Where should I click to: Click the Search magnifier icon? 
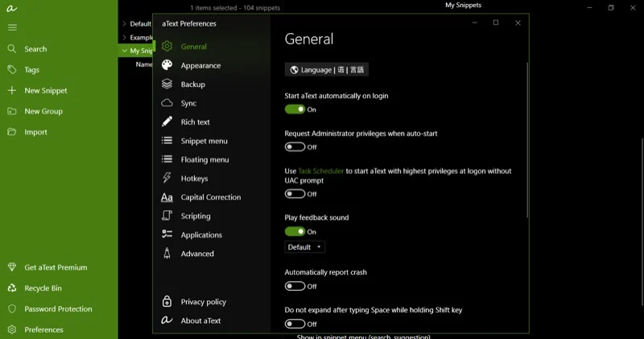[x=12, y=49]
